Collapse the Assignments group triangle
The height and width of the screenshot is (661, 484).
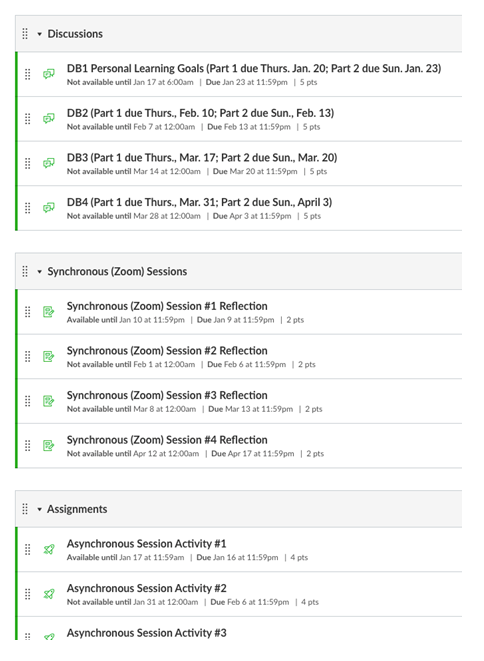[x=40, y=510]
